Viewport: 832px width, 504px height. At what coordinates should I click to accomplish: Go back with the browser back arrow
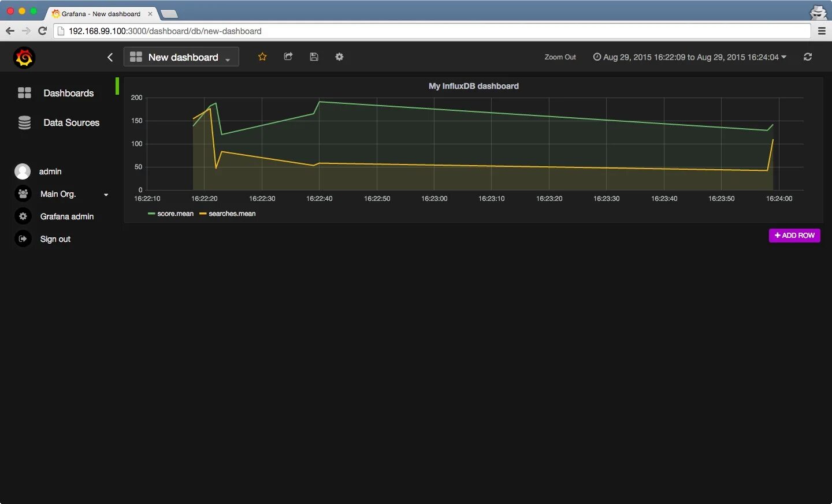click(10, 31)
